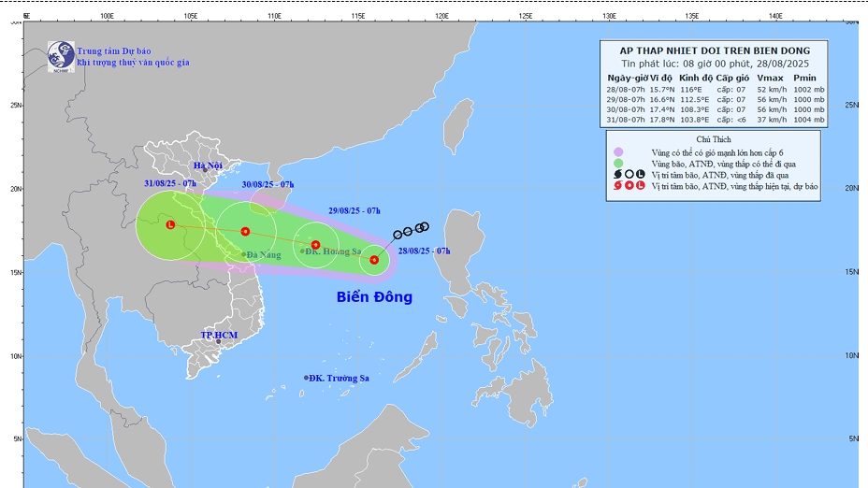Click the 'Biển Đông' sea label
Viewport: 868px width, 488px height.
click(374, 297)
